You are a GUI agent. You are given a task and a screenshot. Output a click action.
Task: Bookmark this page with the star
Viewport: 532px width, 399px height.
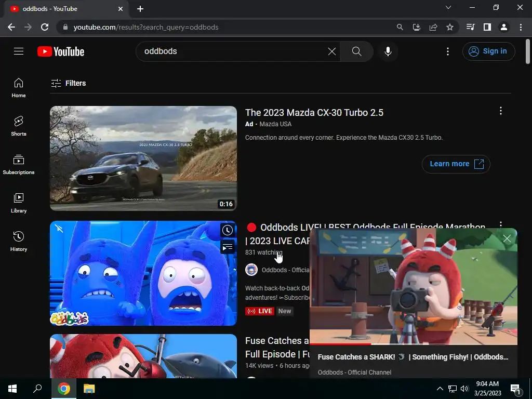point(449,27)
